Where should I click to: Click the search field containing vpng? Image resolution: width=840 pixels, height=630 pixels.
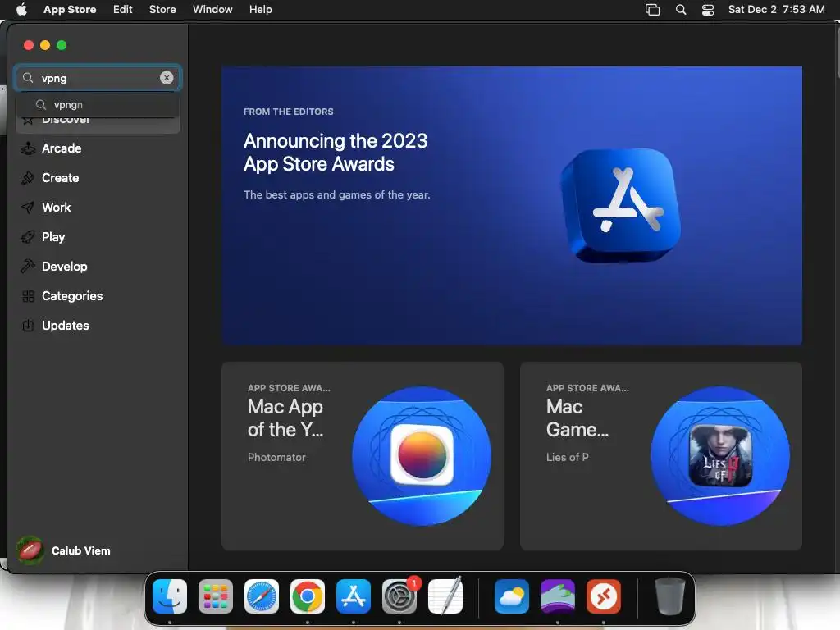point(98,78)
